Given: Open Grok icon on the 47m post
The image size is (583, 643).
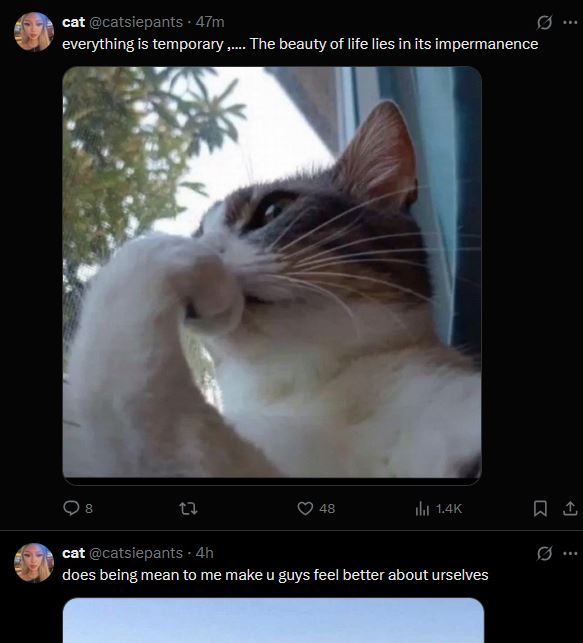Looking at the screenshot, I should click(x=544, y=23).
